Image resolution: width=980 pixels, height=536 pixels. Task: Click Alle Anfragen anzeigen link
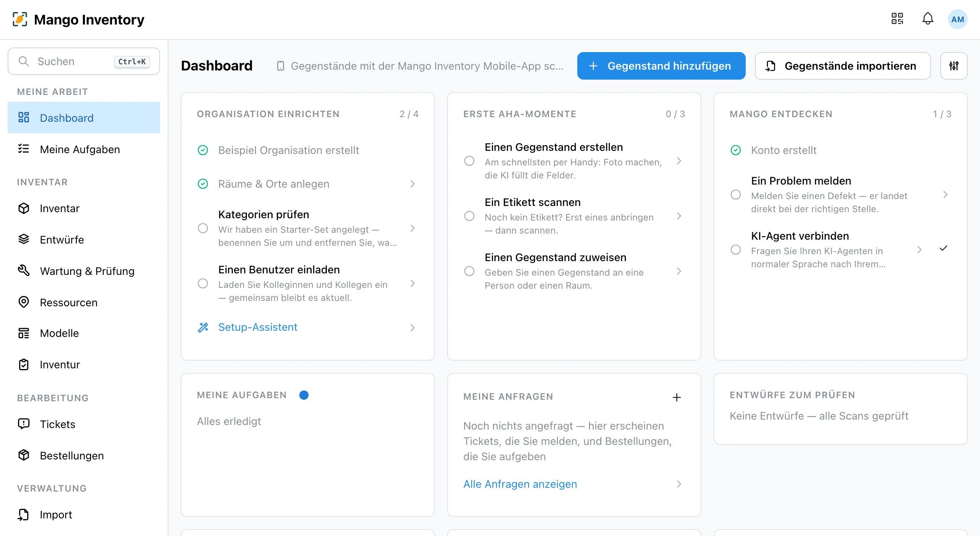click(x=520, y=484)
